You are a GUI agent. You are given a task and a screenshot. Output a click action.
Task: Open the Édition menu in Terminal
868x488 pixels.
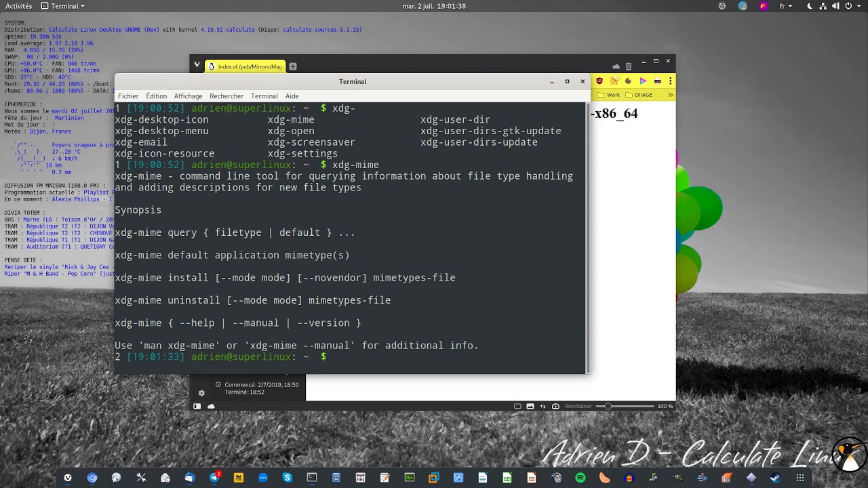(156, 96)
